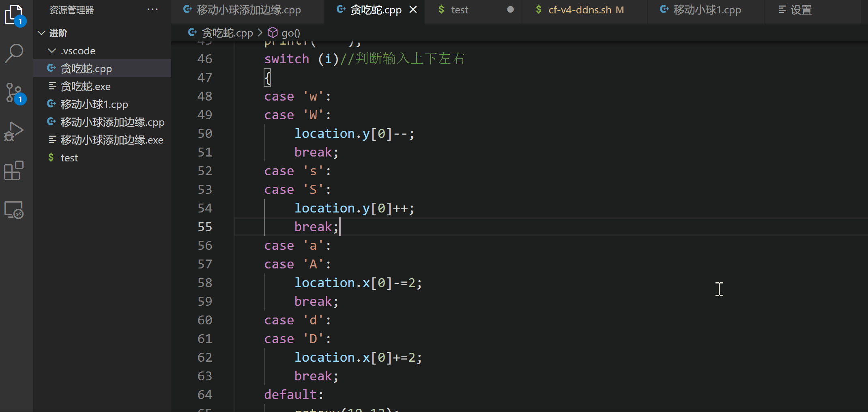Click line number 58 in gutter
Viewport: 868px width, 412px height.
click(205, 283)
